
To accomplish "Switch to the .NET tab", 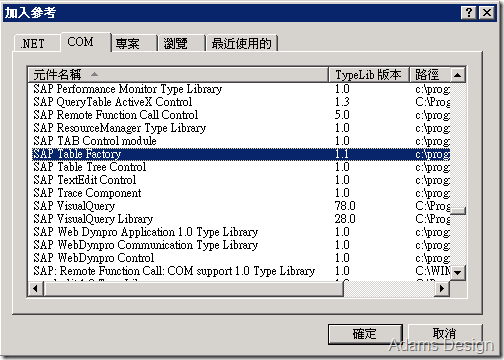I will [37, 43].
